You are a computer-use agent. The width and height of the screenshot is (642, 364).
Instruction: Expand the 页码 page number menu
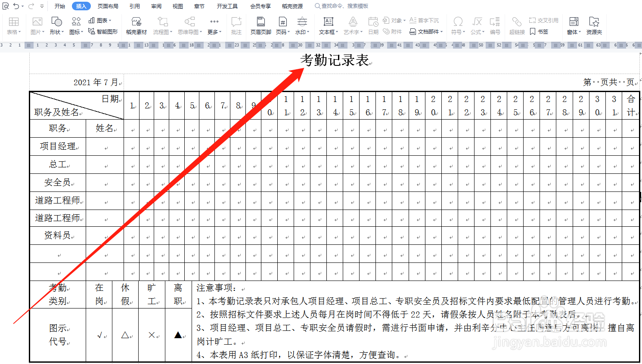pyautogui.click(x=283, y=26)
